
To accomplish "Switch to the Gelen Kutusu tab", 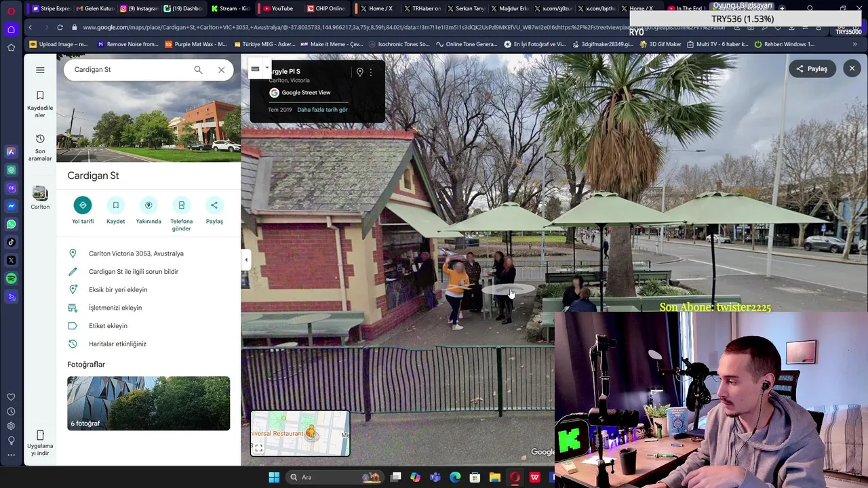I will pos(96,8).
